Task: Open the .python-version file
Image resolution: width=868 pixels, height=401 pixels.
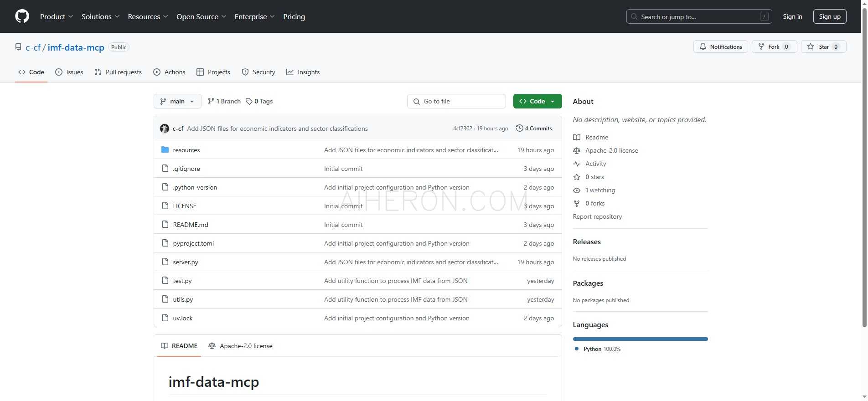Action: click(195, 187)
